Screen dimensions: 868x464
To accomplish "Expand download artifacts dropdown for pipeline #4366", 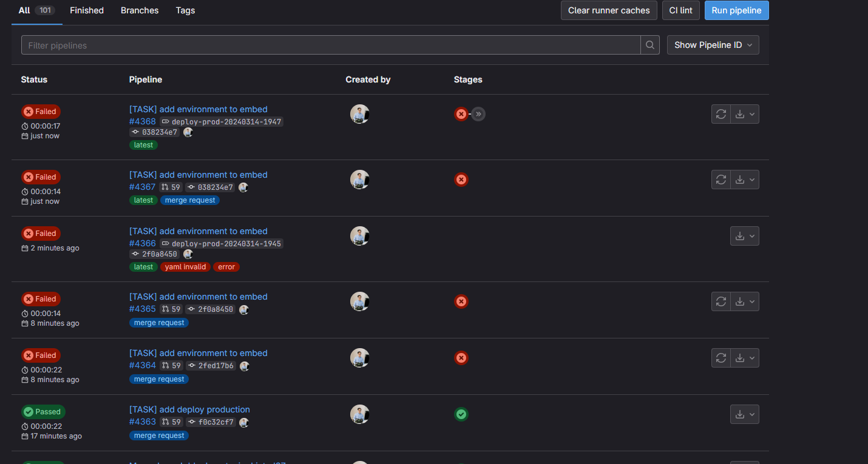I will click(745, 236).
